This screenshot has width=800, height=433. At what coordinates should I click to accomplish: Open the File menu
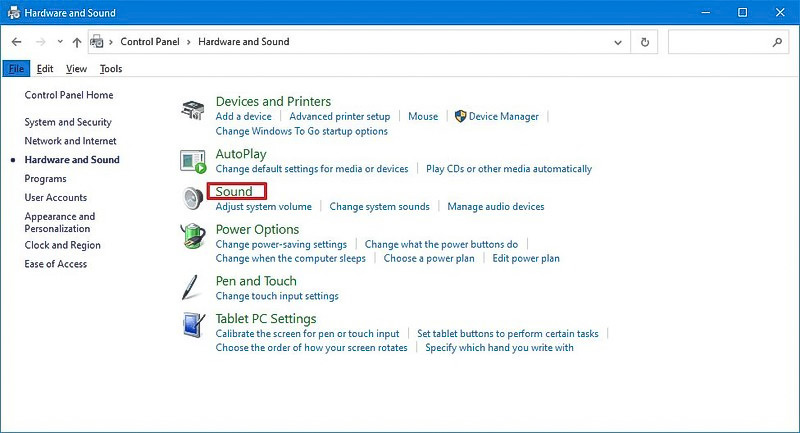click(16, 68)
